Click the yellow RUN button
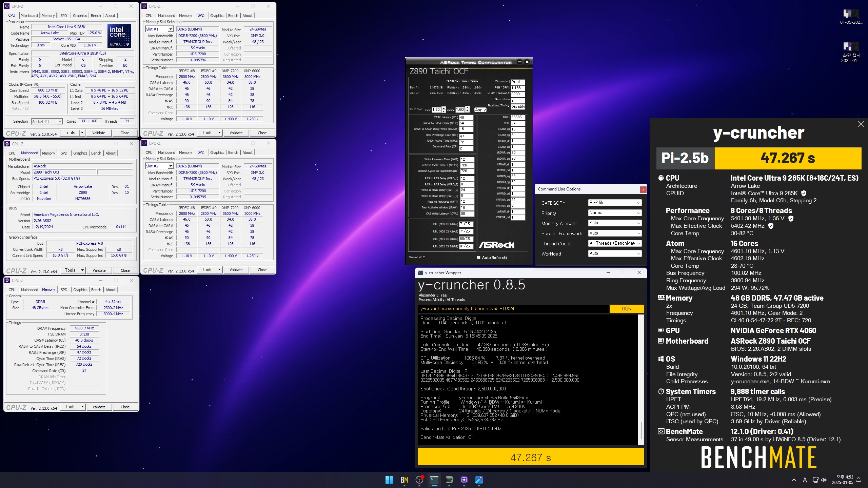 pyautogui.click(x=627, y=309)
